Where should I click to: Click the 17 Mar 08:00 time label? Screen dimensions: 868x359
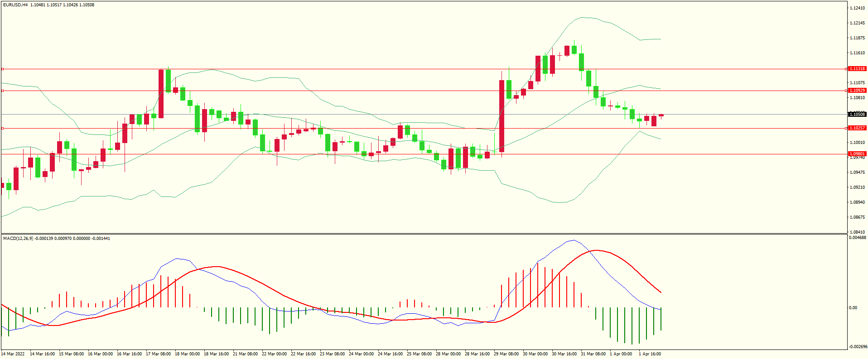(x=159, y=354)
